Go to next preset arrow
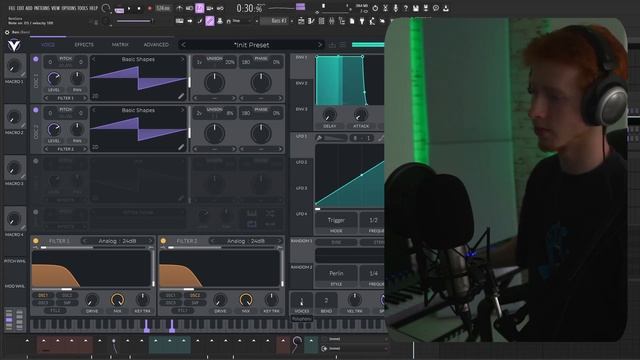This screenshot has height=360, width=640. click(320, 45)
